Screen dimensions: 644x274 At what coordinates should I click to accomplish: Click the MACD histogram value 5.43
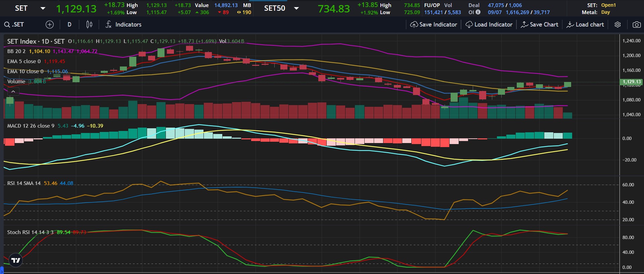pos(63,126)
